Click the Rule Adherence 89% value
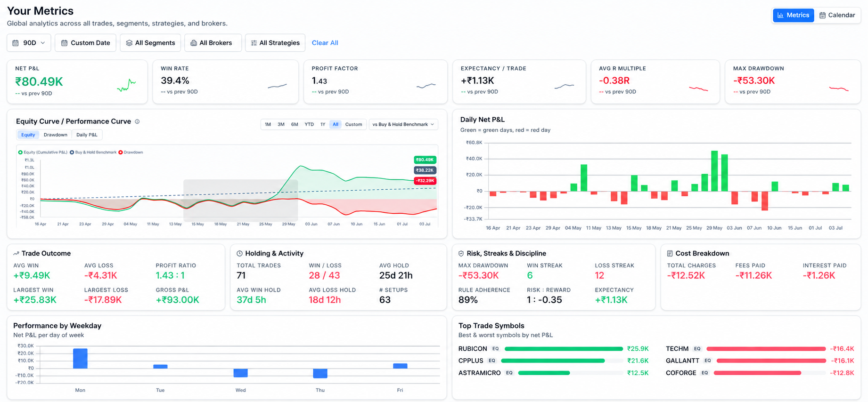 (x=468, y=300)
